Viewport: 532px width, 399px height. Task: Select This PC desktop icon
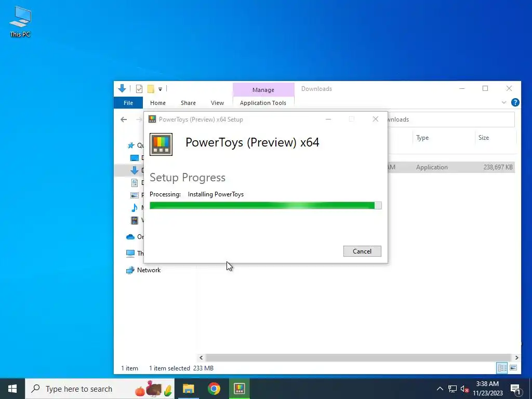[x=20, y=21]
